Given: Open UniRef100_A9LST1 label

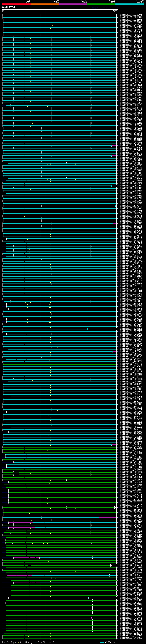Looking at the screenshot, I should pyautogui.click(x=131, y=286).
